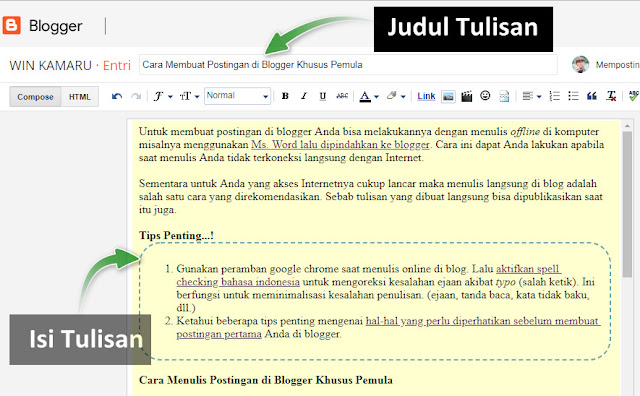640x396 pixels.
Task: Insert a jump break
Action: (x=504, y=96)
